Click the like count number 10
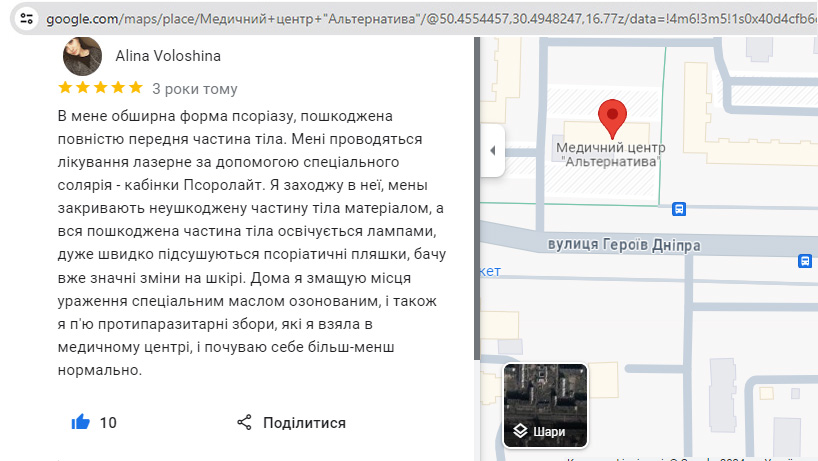 point(108,423)
